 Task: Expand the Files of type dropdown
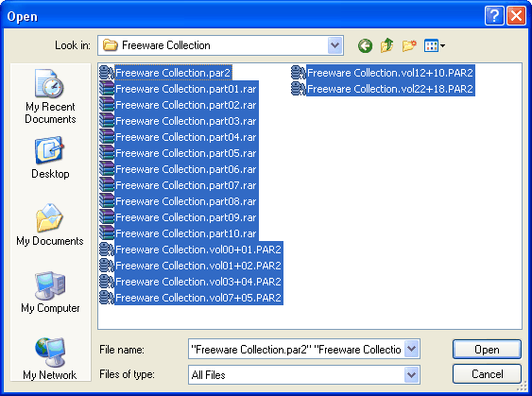[x=412, y=374]
